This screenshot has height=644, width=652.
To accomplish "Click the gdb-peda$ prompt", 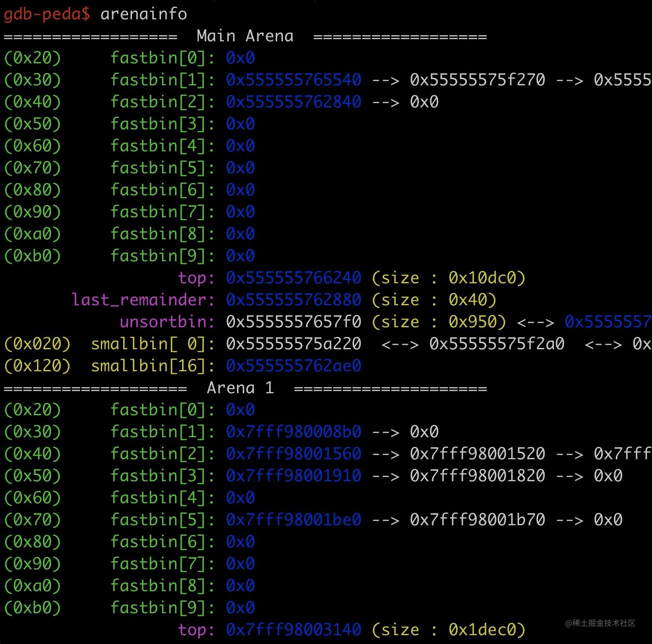I will pos(47,14).
